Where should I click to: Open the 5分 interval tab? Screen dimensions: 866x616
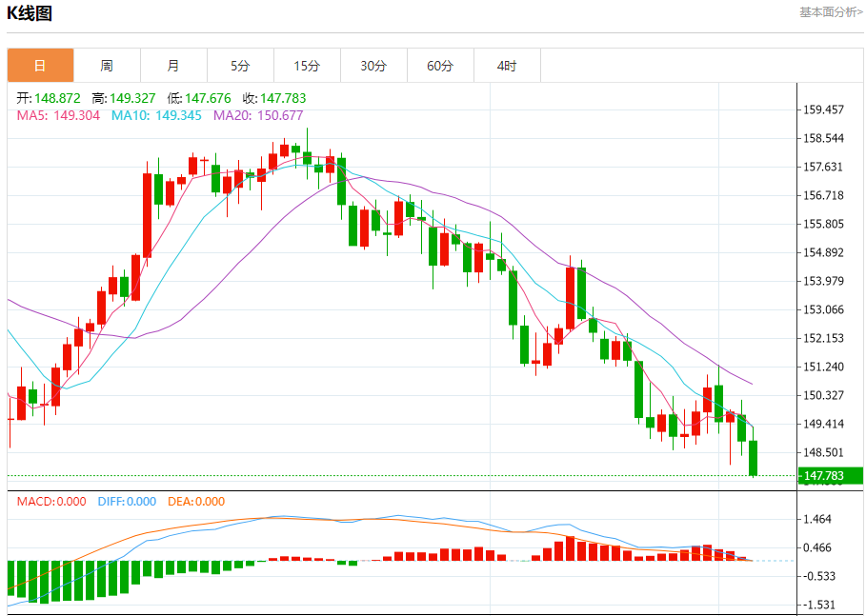240,66
